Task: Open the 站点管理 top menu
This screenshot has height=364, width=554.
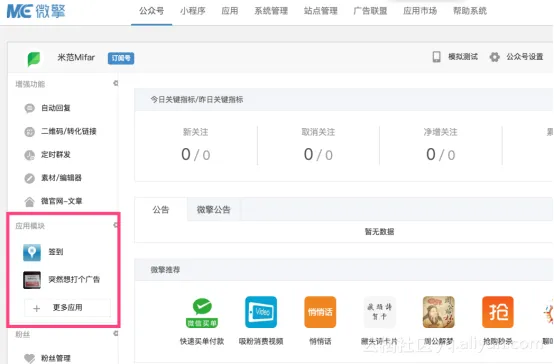Action: tap(321, 11)
